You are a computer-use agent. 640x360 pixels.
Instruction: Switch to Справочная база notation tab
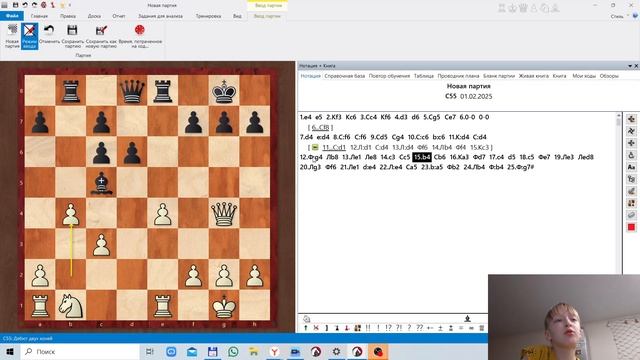click(x=344, y=76)
